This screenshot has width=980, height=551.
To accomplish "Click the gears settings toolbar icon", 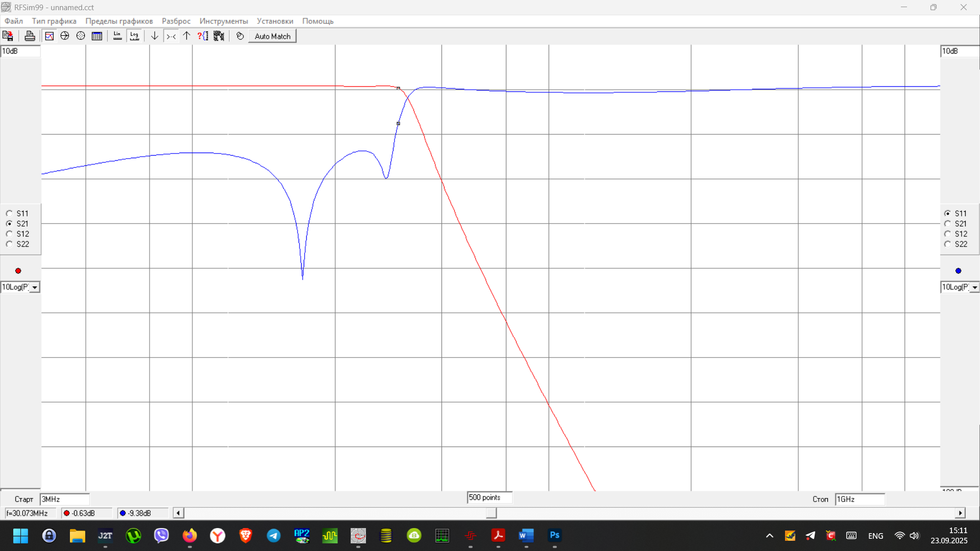I will click(219, 36).
